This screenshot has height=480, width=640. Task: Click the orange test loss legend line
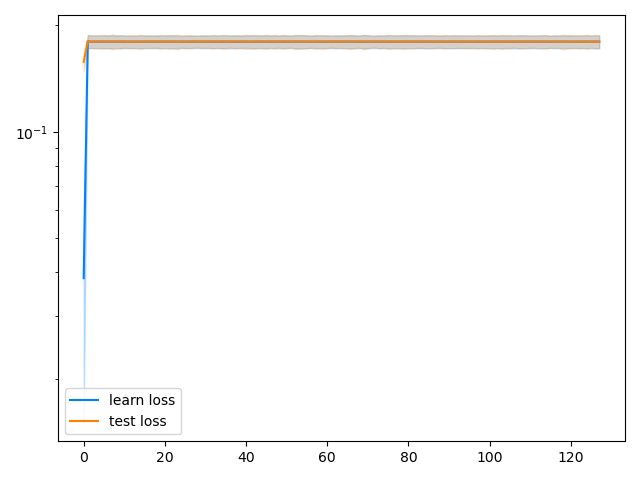(84, 421)
